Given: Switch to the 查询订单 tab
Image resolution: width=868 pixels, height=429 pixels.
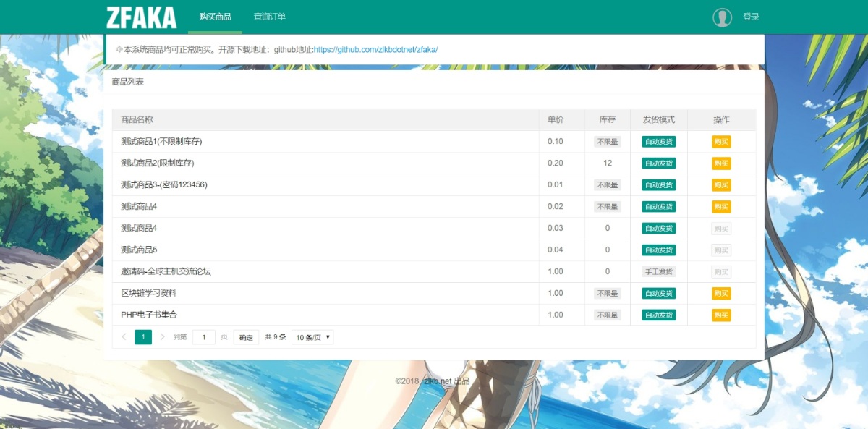Looking at the screenshot, I should (268, 17).
